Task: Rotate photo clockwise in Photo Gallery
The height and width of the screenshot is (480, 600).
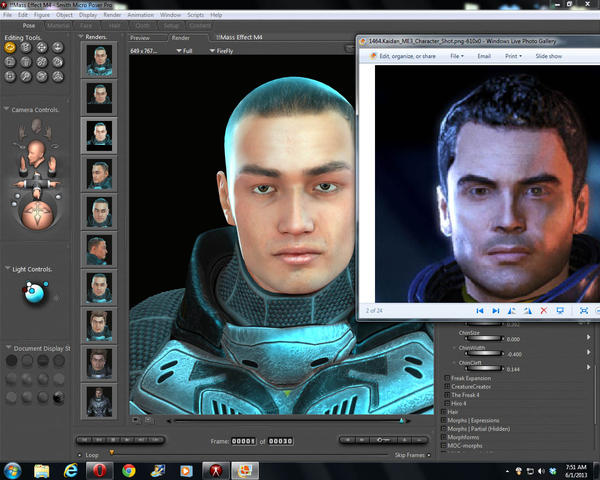Action: pyautogui.click(x=528, y=311)
